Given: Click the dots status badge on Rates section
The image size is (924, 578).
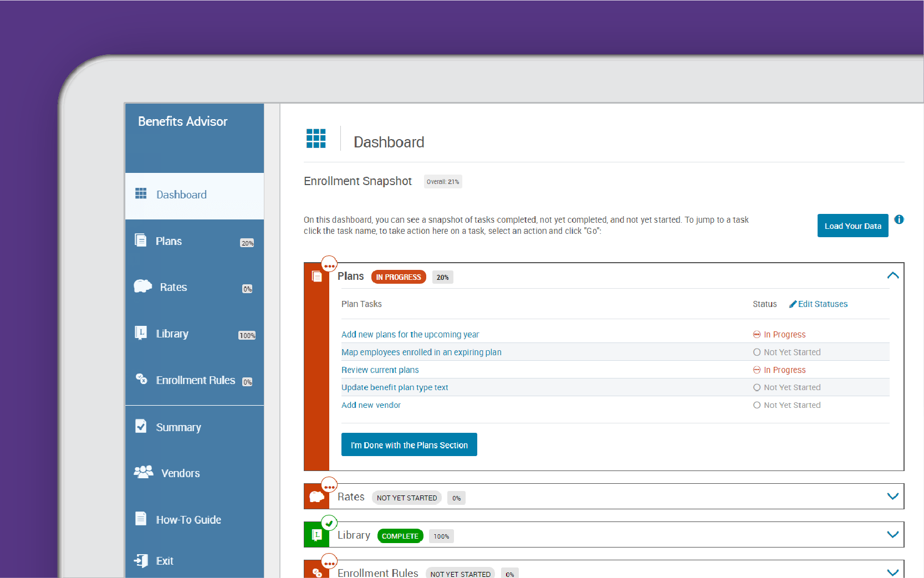Looking at the screenshot, I should [x=329, y=485].
